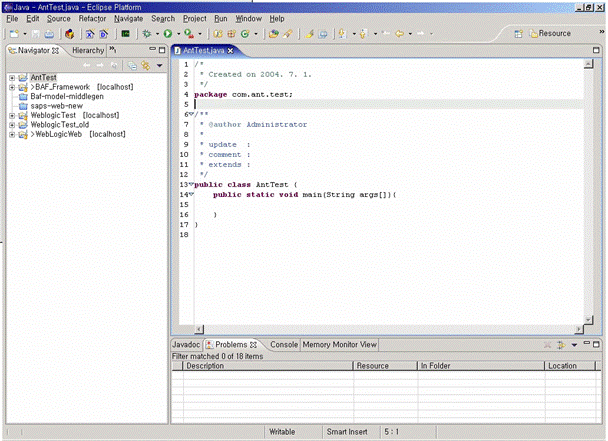Collapse the folding marker at class AntTest
Viewport: 608px width, 441px height.
pos(190,185)
